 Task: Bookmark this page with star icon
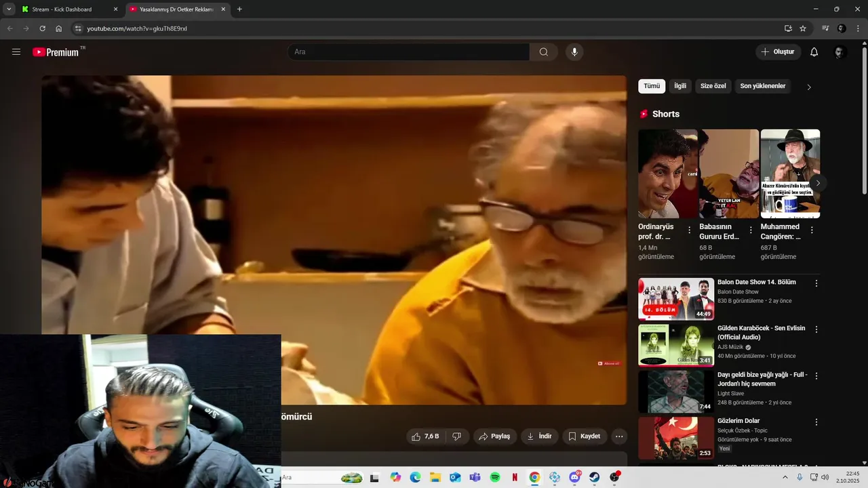(803, 28)
